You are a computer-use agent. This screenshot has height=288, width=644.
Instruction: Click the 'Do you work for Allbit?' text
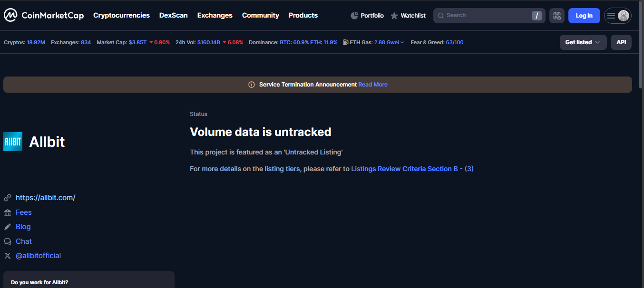pos(39,282)
